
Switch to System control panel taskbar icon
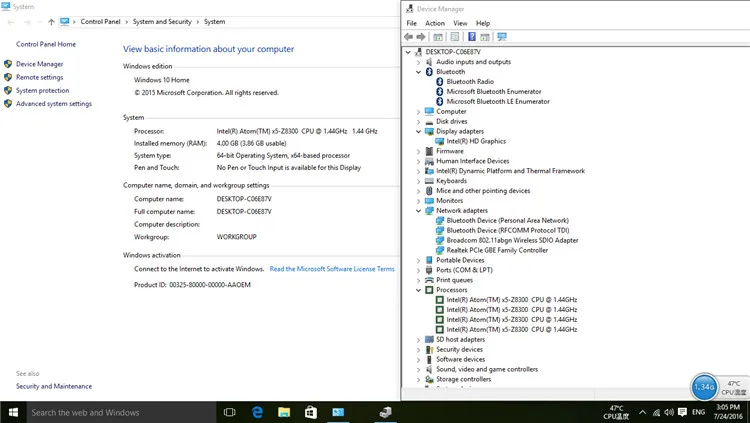click(x=338, y=412)
